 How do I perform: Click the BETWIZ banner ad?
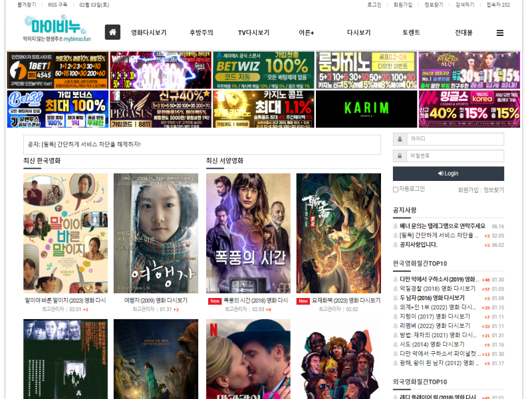click(263, 70)
